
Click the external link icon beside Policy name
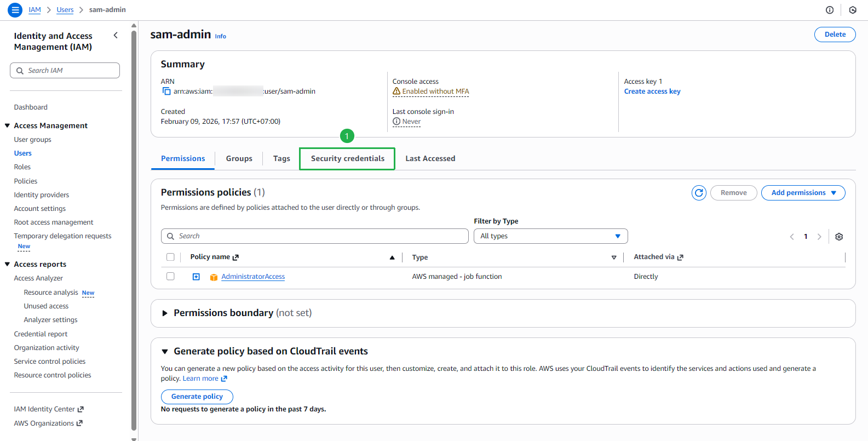coord(236,257)
